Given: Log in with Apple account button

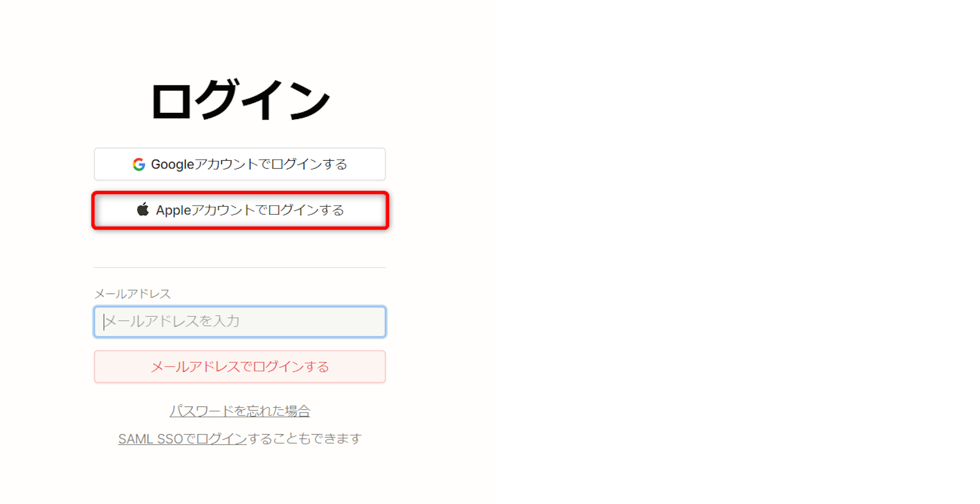Looking at the screenshot, I should tap(240, 210).
